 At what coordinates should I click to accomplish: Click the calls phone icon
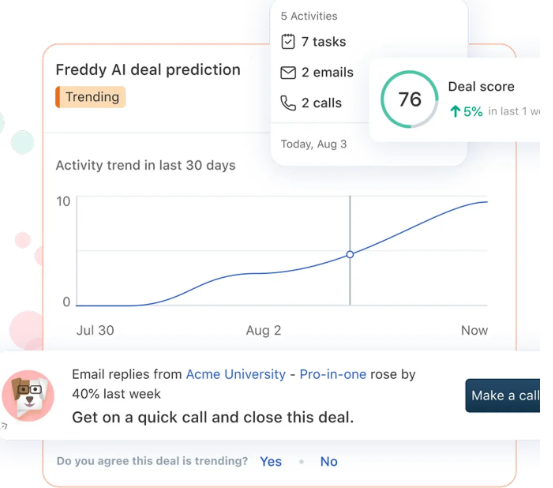coord(288,103)
